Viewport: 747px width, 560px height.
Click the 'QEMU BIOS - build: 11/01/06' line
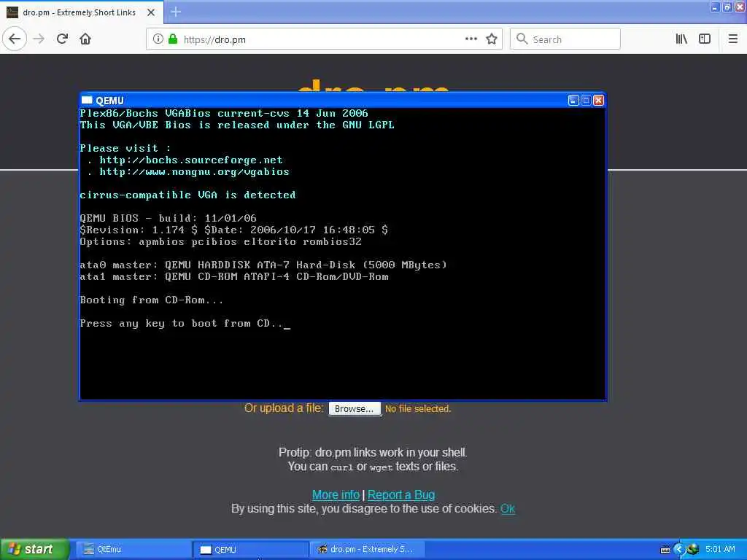click(x=169, y=218)
